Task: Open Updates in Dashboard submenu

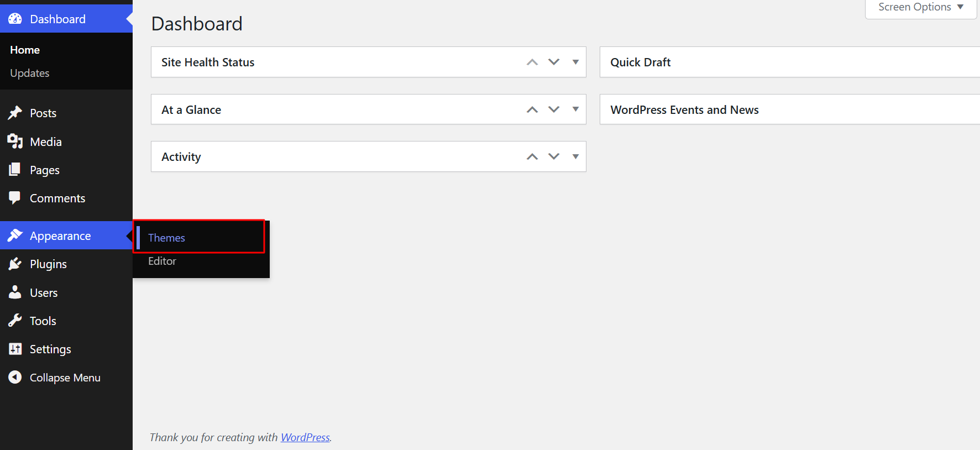Action: (30, 73)
